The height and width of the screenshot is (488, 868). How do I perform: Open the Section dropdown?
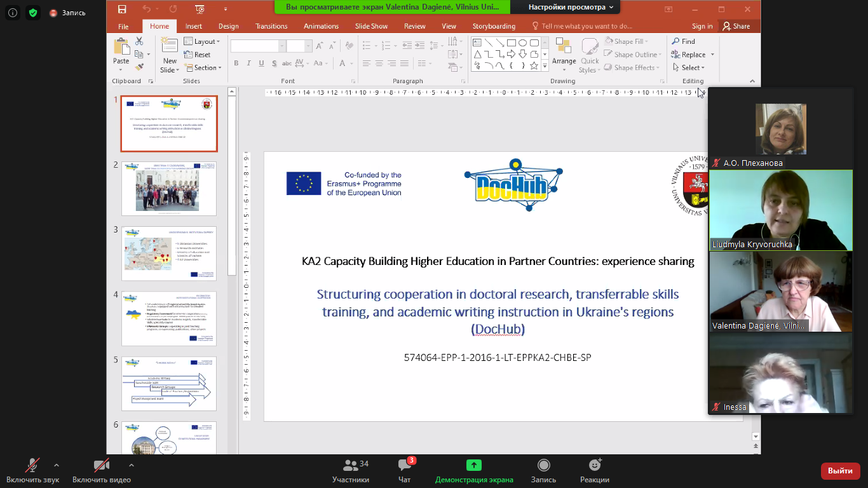203,67
